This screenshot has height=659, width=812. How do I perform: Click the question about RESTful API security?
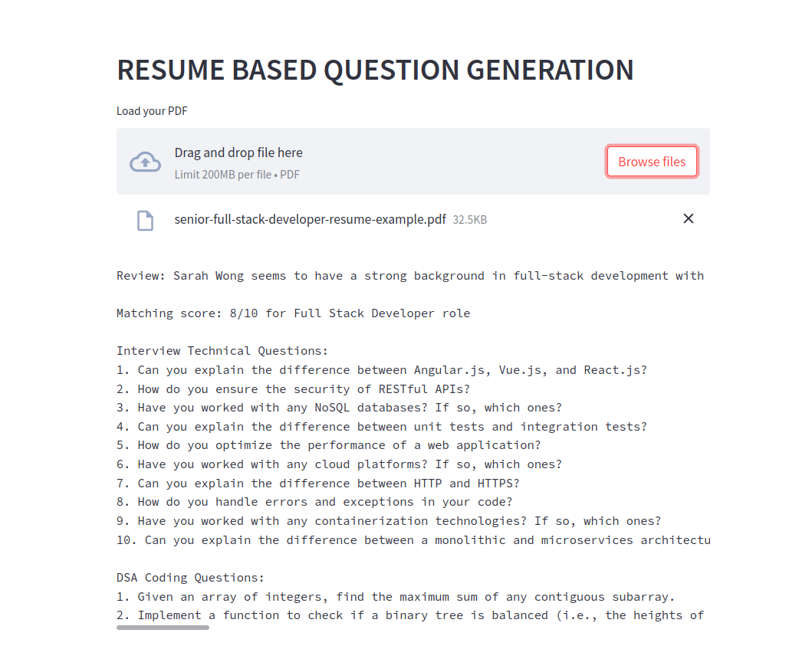click(x=293, y=389)
